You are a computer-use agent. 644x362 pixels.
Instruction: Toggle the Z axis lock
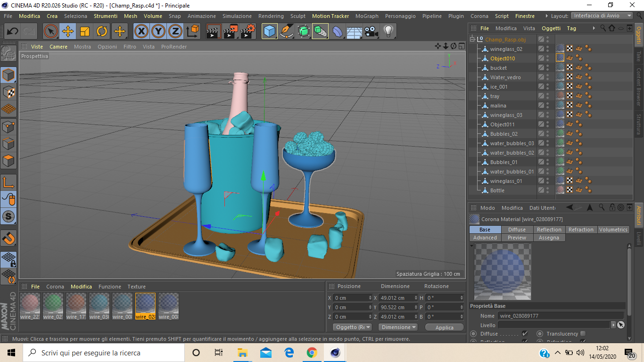click(x=175, y=32)
